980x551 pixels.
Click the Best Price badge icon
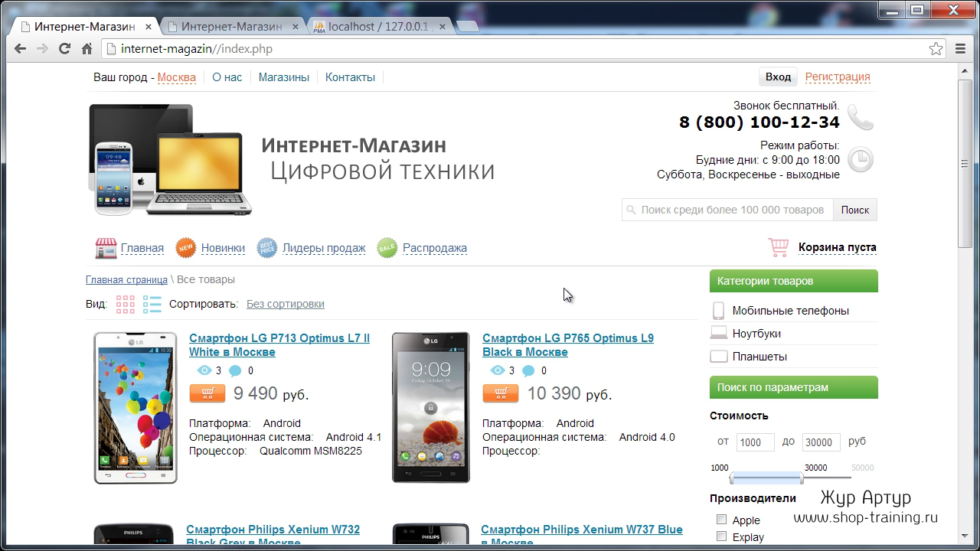tap(267, 248)
